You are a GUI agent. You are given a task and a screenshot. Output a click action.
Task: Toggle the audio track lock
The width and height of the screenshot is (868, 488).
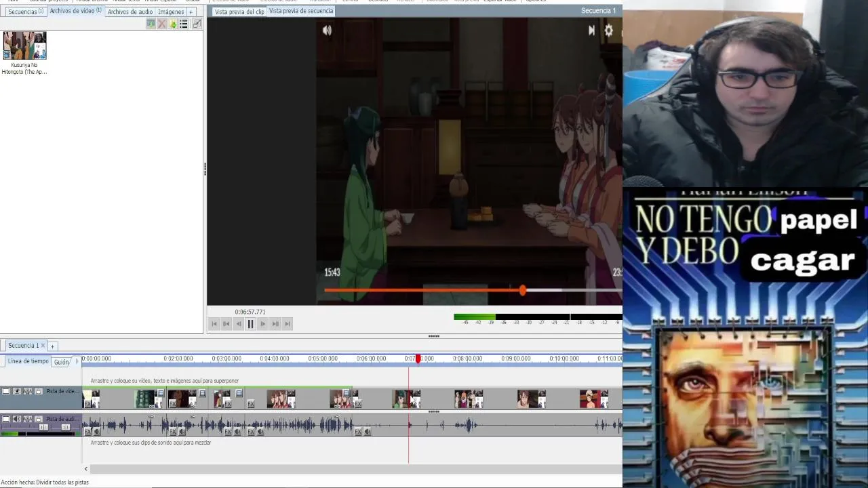39,419
